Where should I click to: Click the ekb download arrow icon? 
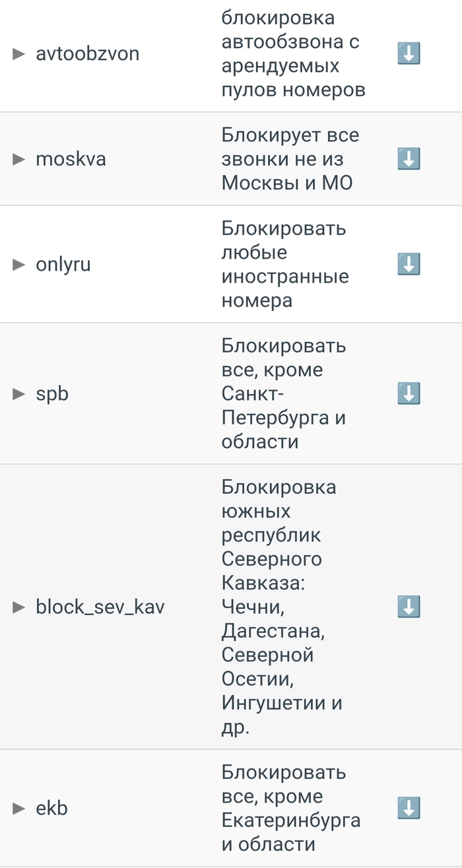click(x=409, y=808)
